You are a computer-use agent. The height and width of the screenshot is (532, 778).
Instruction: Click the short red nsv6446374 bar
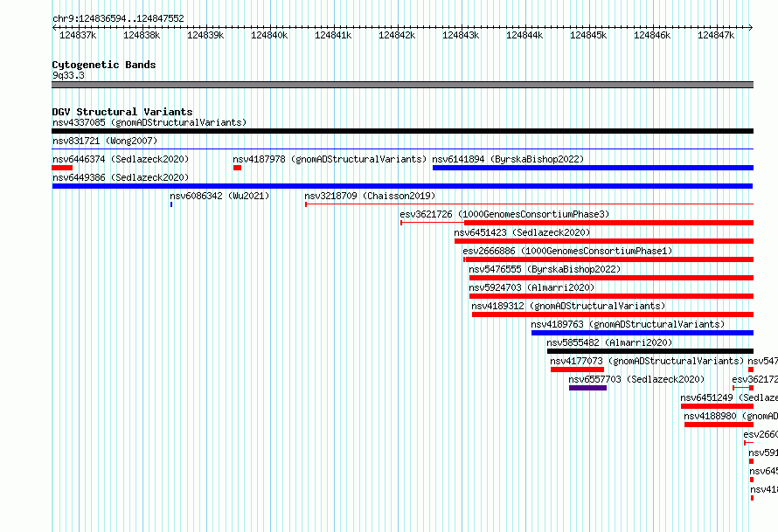(x=62, y=168)
